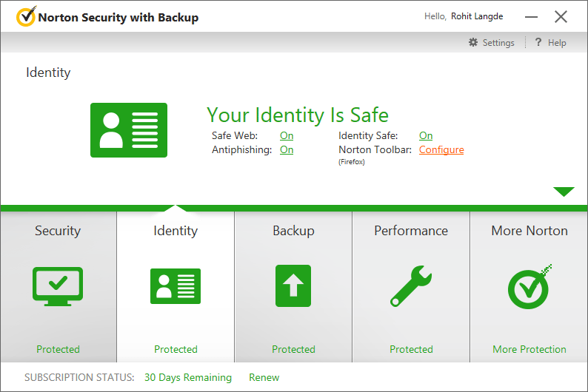Viewport: 588px width, 392px height.
Task: Click Protected status under Security
Action: pyautogui.click(x=58, y=349)
